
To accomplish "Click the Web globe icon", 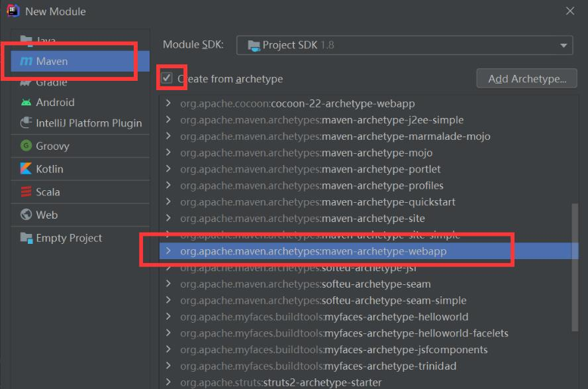I will point(26,215).
